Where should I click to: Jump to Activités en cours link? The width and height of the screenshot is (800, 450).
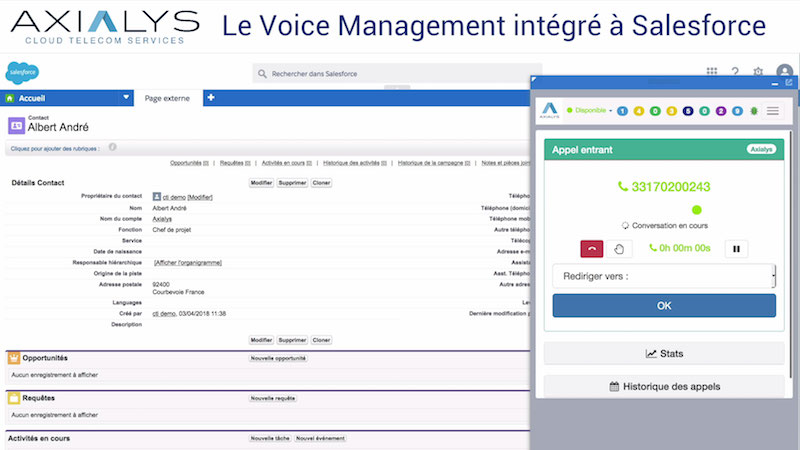click(x=287, y=163)
